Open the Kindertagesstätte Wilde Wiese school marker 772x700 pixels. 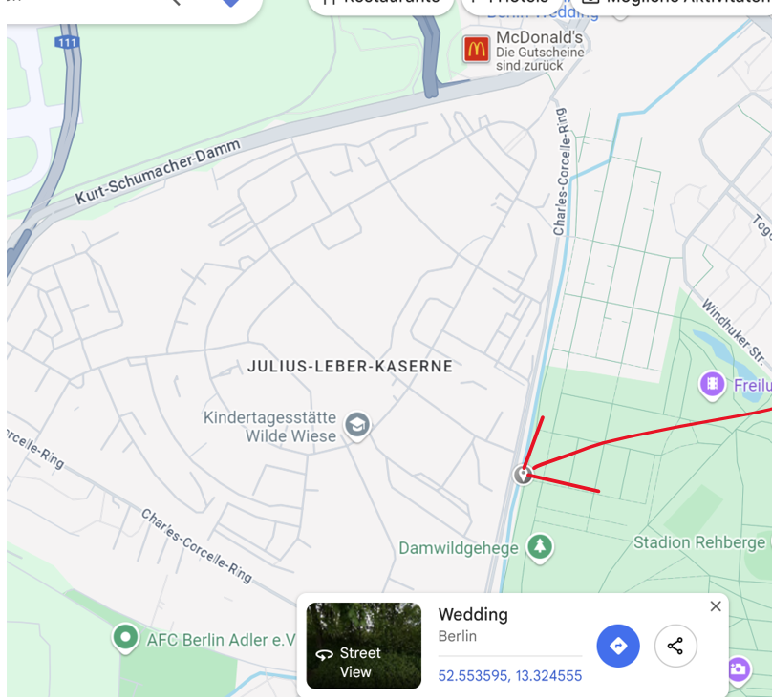coord(357,425)
